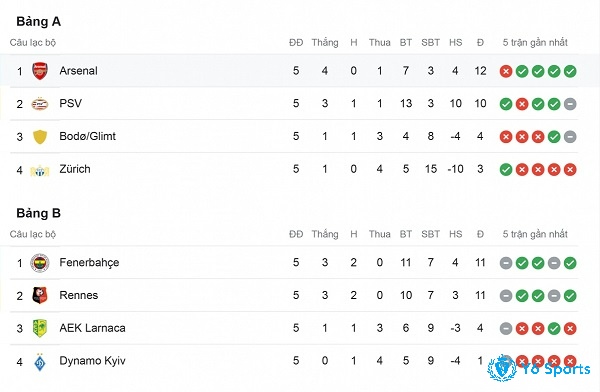The width and height of the screenshot is (600, 392).
Task: Click the Fenerbahçe club logo
Action: point(40,263)
